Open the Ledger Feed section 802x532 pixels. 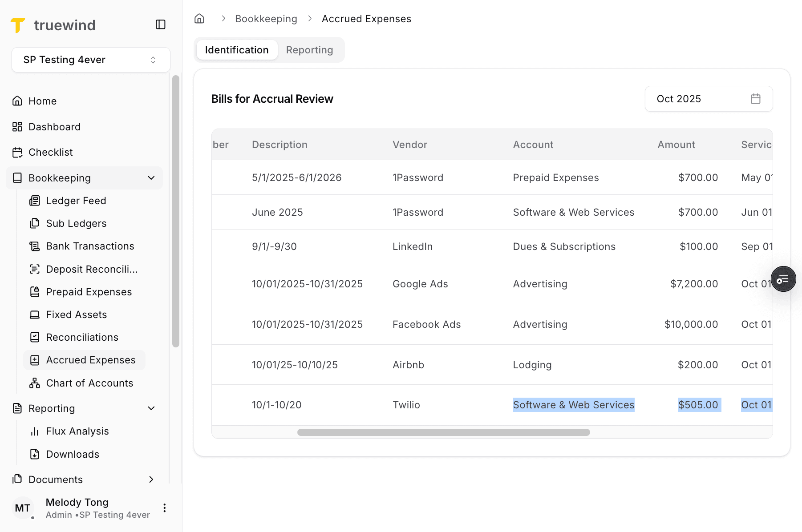pyautogui.click(x=76, y=201)
